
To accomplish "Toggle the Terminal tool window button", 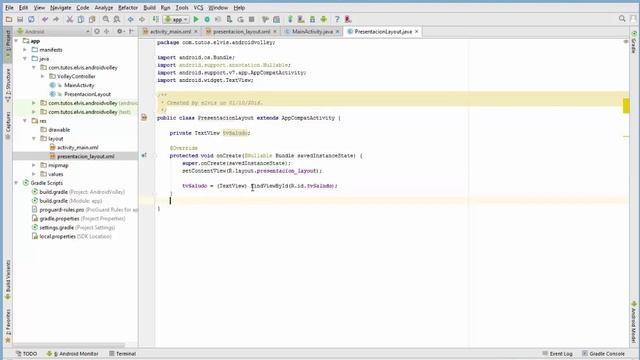I will (x=122, y=353).
